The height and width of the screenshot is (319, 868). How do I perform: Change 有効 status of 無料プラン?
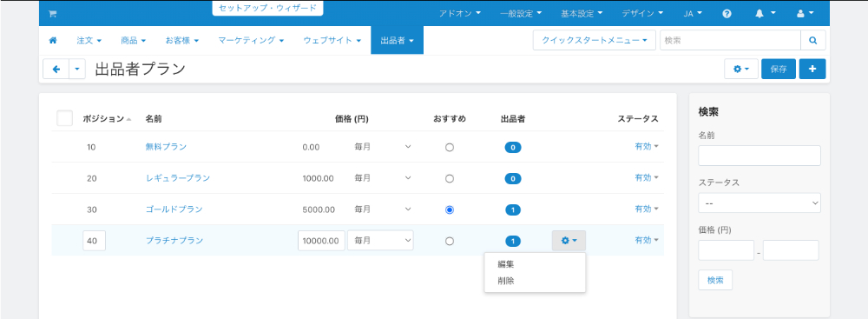click(647, 147)
